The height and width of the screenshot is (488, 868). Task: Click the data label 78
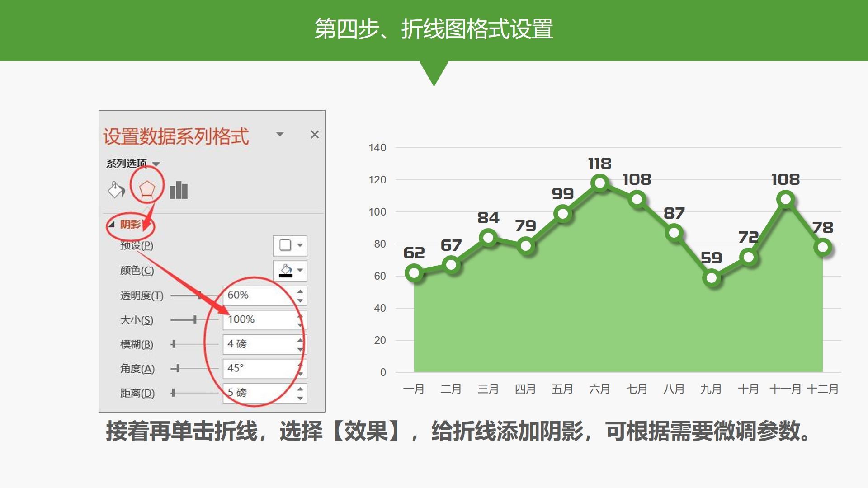tap(822, 228)
